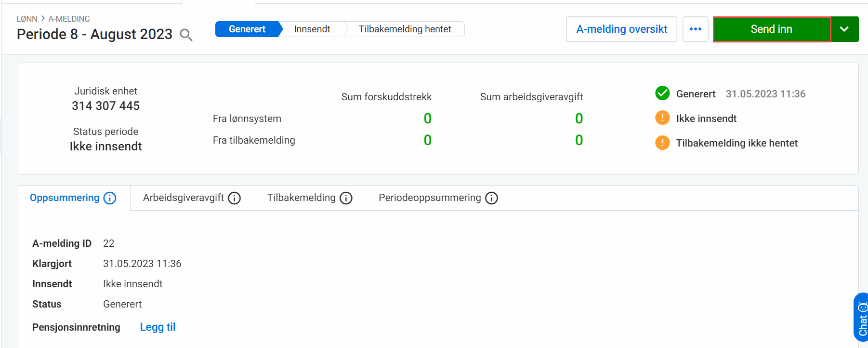
Task: Click the LØNN breadcrumb link
Action: (x=27, y=19)
